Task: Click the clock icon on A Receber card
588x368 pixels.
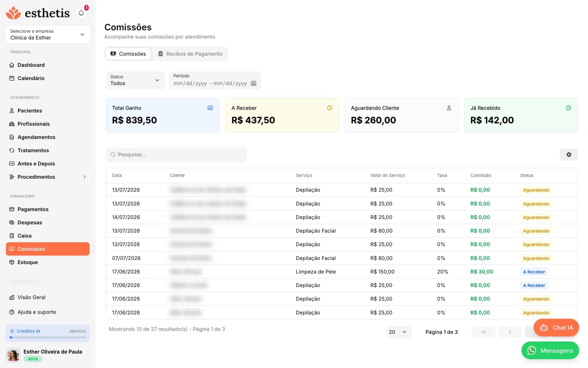Action: [x=330, y=108]
